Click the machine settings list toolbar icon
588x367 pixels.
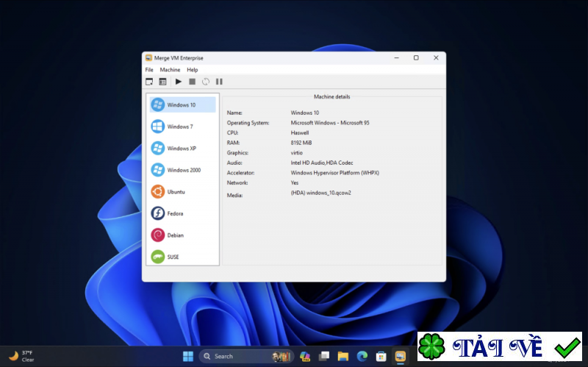click(162, 82)
